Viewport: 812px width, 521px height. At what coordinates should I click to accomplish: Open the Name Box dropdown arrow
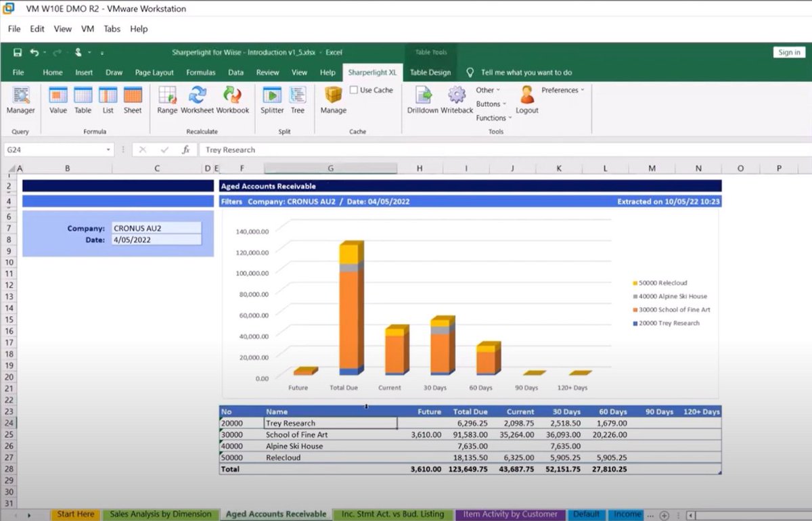point(108,150)
